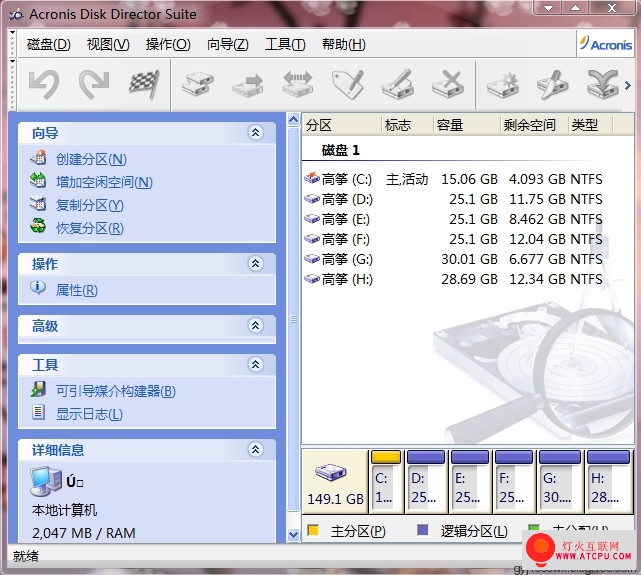The image size is (641, 575).
Task: Select the G: block in disk map
Action: [560, 481]
